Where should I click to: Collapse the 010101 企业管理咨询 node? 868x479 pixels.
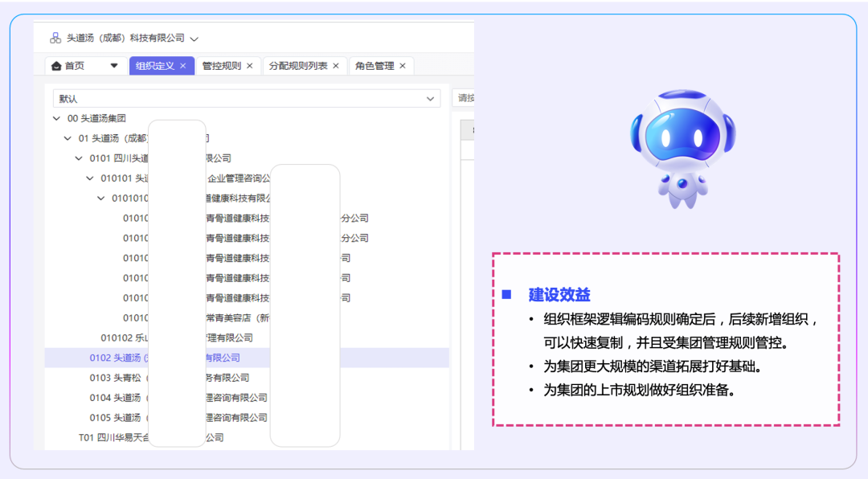[90, 178]
